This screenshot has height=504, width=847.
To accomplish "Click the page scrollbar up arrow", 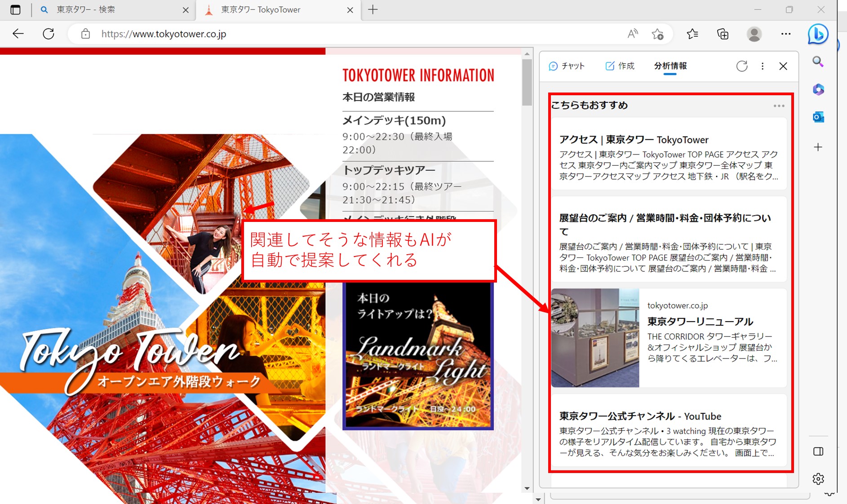I will coord(527,54).
